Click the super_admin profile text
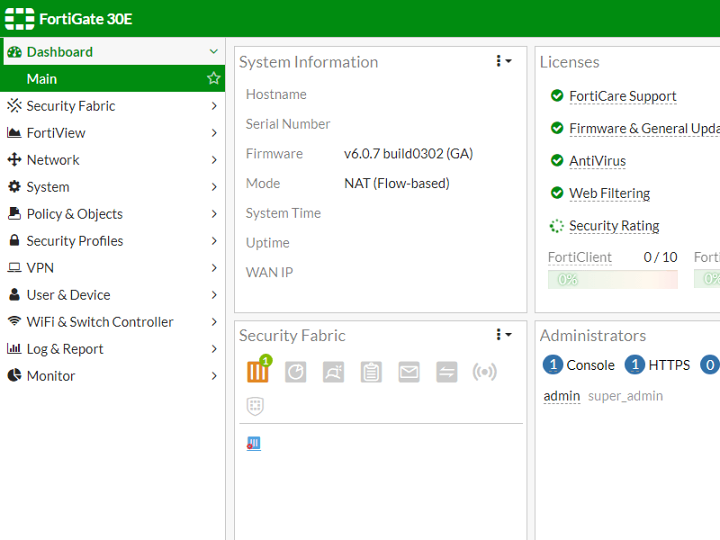The width and height of the screenshot is (720, 540). pyautogui.click(x=625, y=396)
